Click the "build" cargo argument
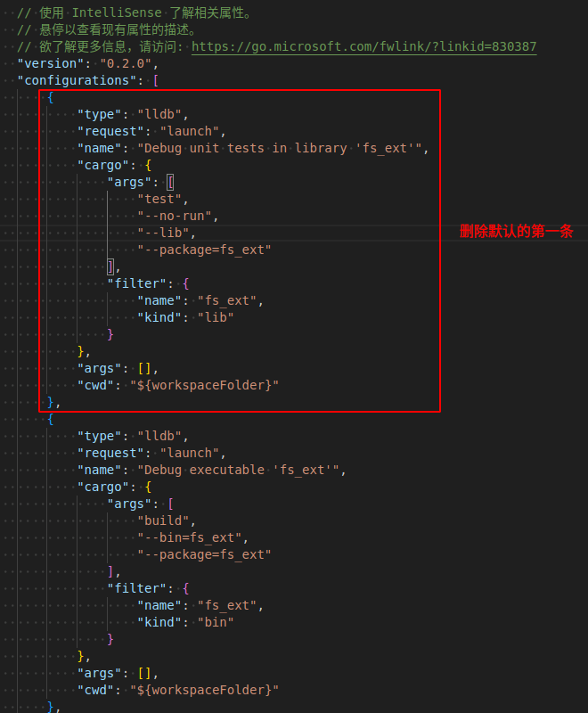 pos(164,520)
